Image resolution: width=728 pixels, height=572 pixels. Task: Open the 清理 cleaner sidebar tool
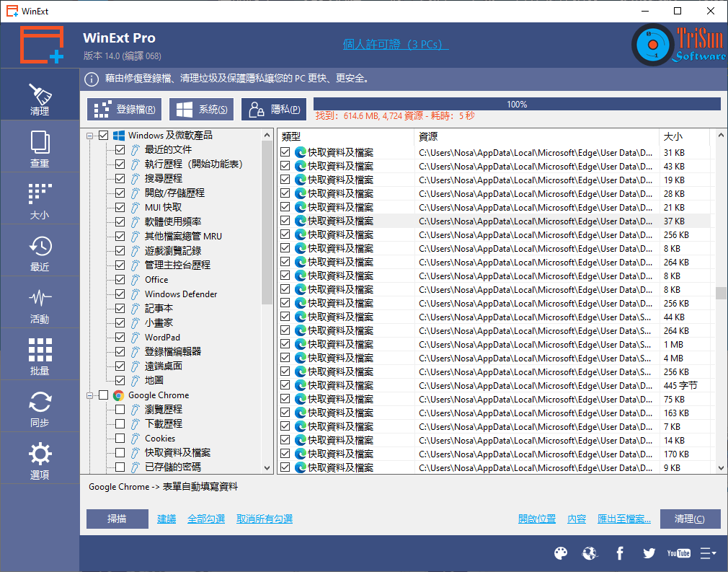(x=40, y=94)
